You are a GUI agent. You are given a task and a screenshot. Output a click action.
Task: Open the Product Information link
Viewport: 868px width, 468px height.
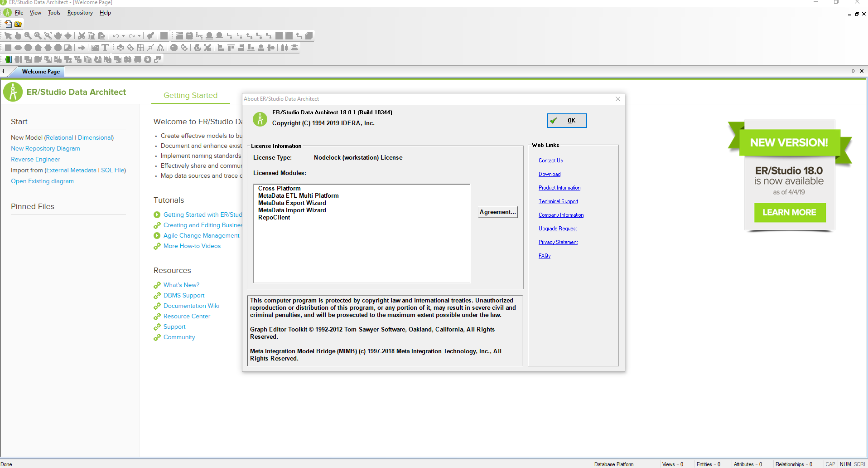coord(559,188)
